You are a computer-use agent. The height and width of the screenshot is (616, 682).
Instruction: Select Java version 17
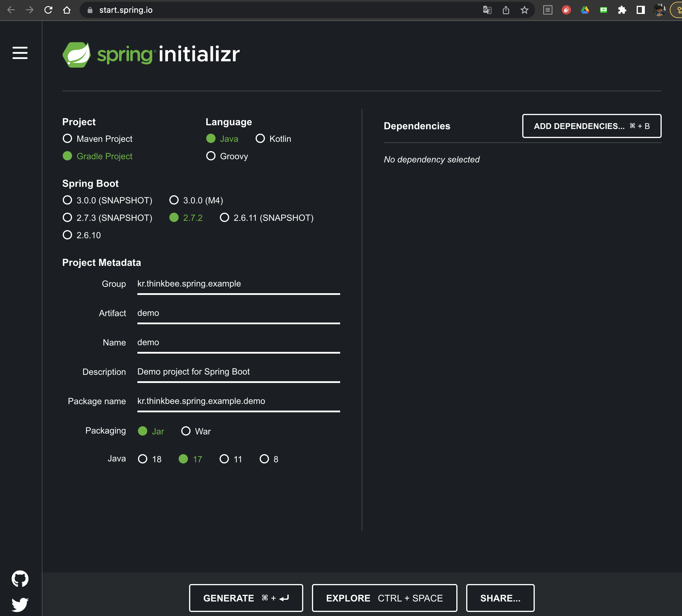[x=190, y=459]
